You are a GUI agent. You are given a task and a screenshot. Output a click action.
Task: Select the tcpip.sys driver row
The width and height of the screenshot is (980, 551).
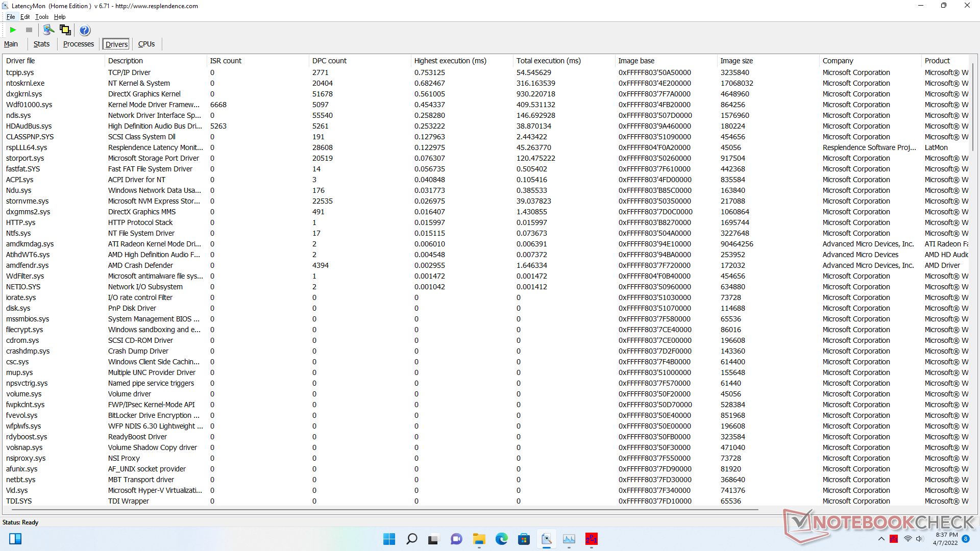coord(486,72)
